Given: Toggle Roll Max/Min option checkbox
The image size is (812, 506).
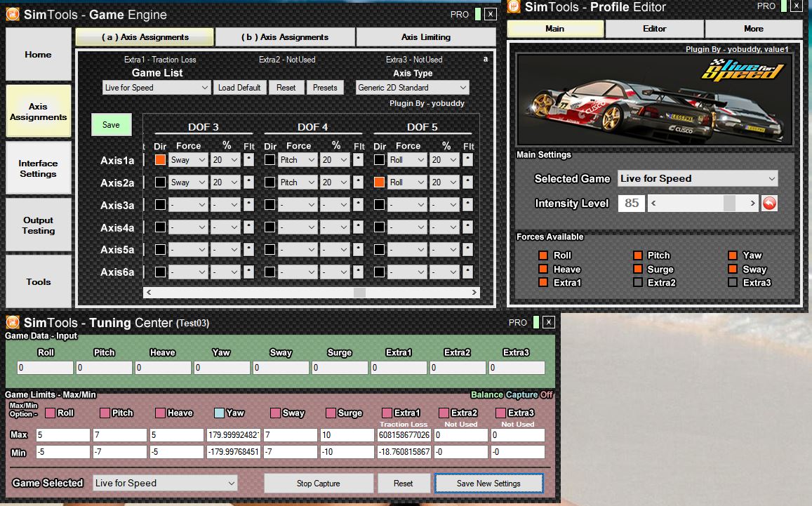Looking at the screenshot, I should (51, 413).
